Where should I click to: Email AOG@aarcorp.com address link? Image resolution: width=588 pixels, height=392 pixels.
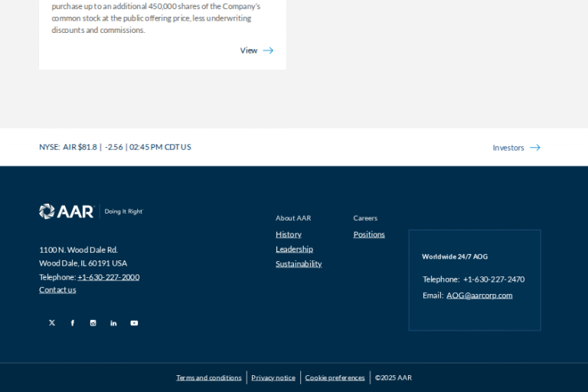point(479,296)
